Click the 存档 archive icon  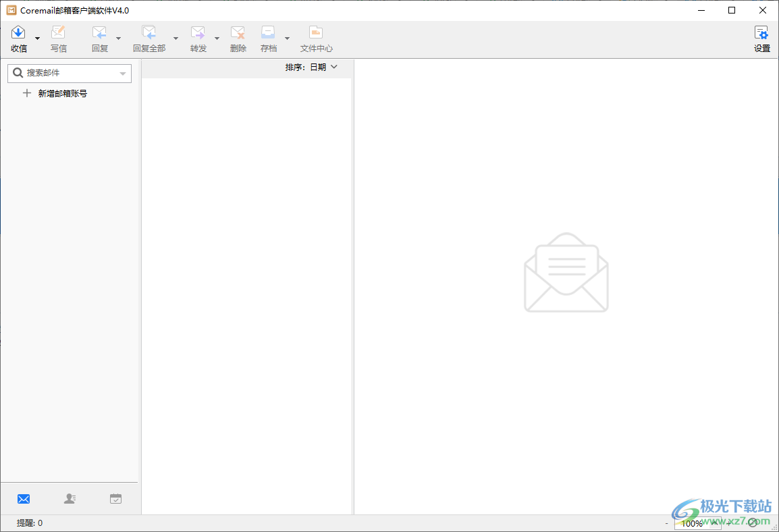[x=268, y=33]
